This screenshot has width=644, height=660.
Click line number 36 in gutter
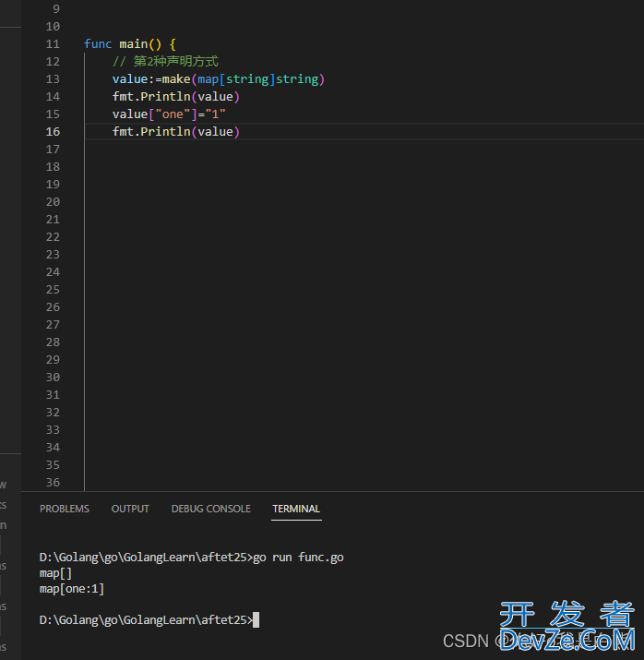tap(53, 483)
